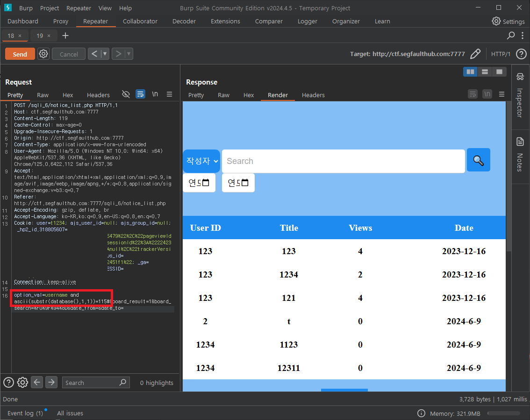530x420 pixels.
Task: Open the Organizer tool tab
Action: [346, 21]
